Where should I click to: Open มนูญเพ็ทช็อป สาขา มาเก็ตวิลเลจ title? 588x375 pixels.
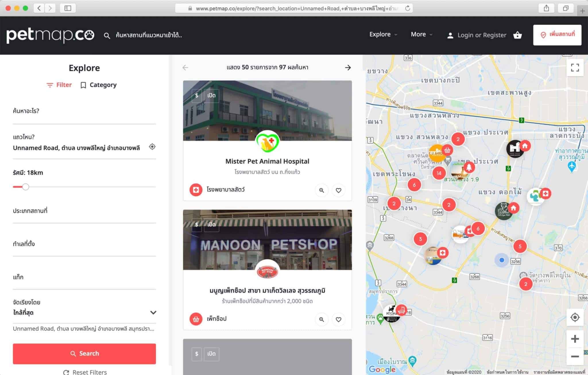point(267,290)
